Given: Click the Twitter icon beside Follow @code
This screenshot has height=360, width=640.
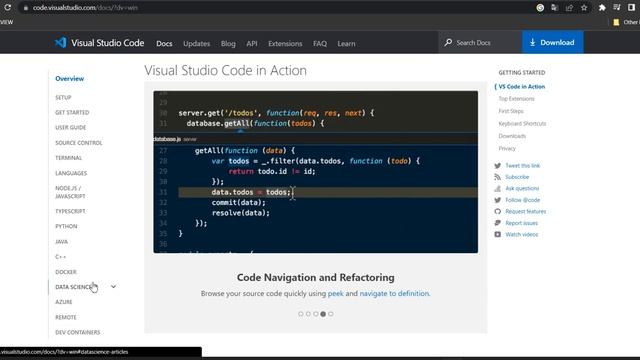Looking at the screenshot, I should [x=498, y=200].
